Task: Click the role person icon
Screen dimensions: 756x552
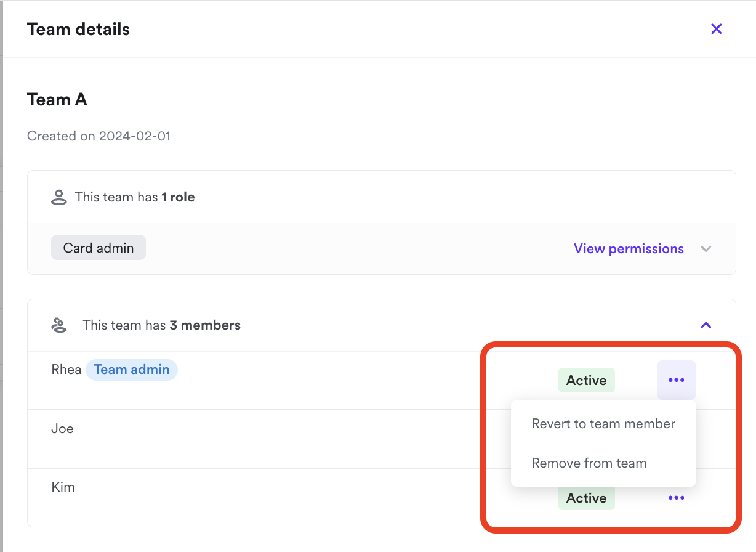Action: tap(58, 198)
